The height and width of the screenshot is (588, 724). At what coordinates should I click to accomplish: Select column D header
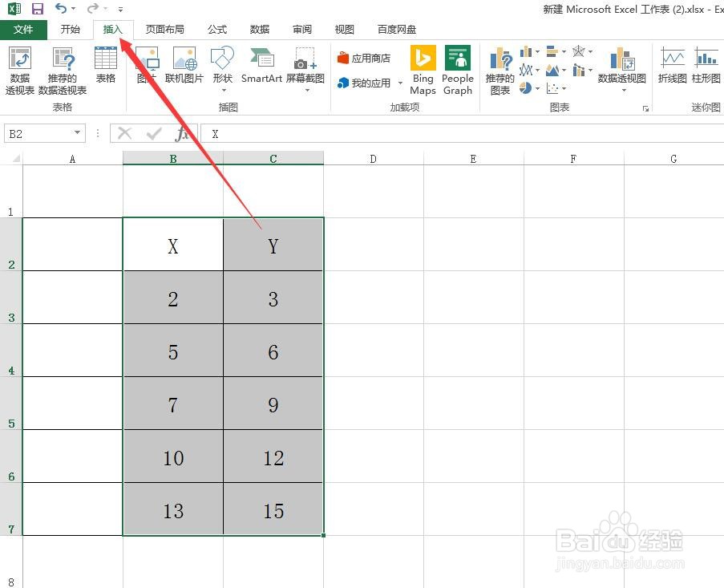pos(373,159)
